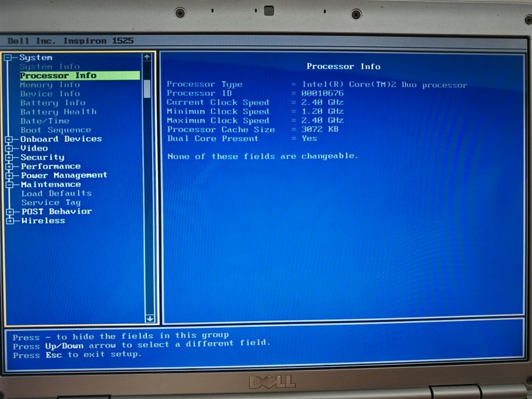The image size is (532, 399).
Task: Click Minimum Clock Speed value 1.20 GHz
Action: coord(322,111)
